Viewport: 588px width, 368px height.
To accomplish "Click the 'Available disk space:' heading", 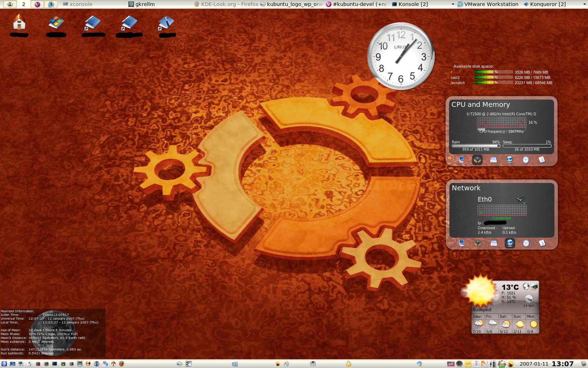I will (x=474, y=66).
